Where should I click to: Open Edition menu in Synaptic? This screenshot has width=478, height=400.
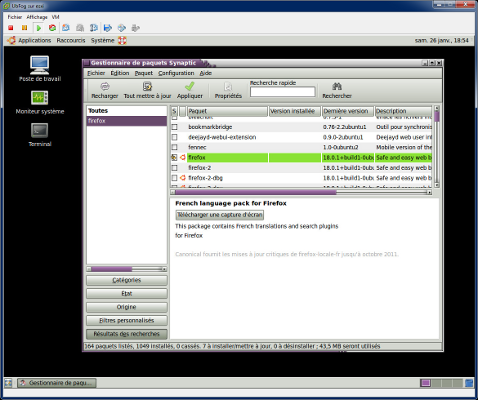pos(120,73)
